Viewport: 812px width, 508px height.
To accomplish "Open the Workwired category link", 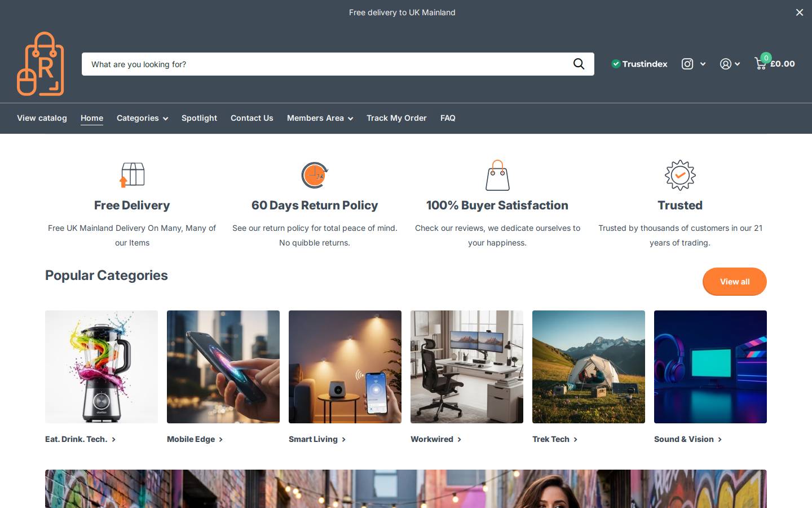I will point(432,439).
